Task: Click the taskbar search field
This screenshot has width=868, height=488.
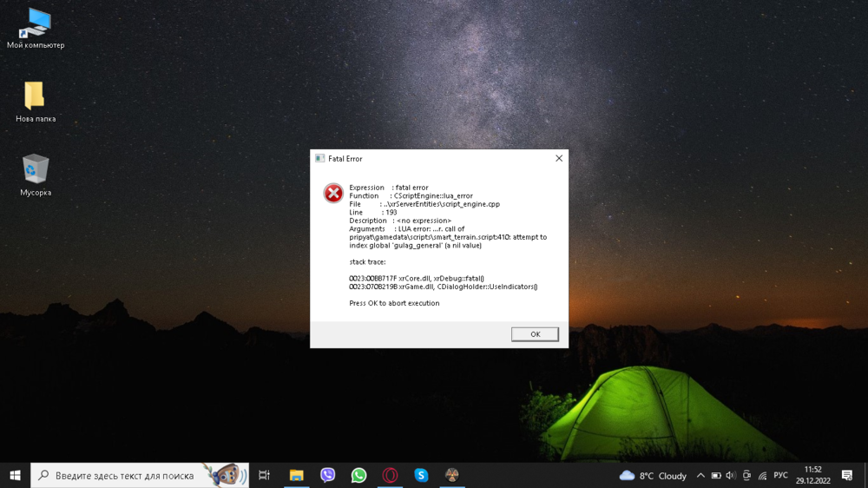Action: [140, 475]
